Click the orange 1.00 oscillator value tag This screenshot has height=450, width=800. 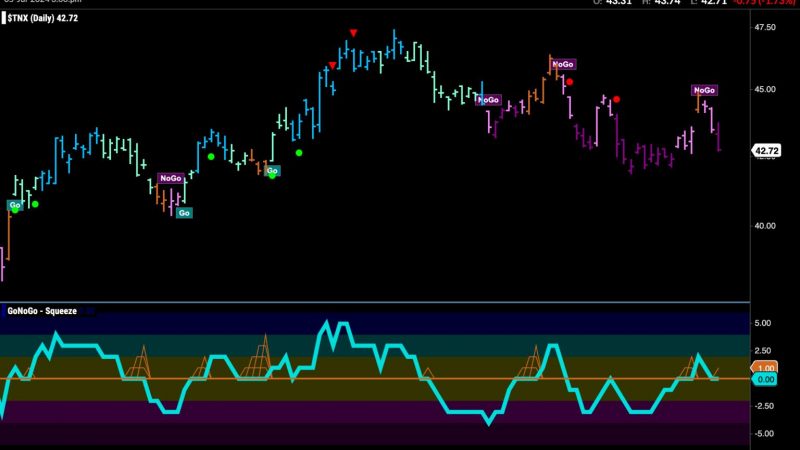tap(765, 368)
